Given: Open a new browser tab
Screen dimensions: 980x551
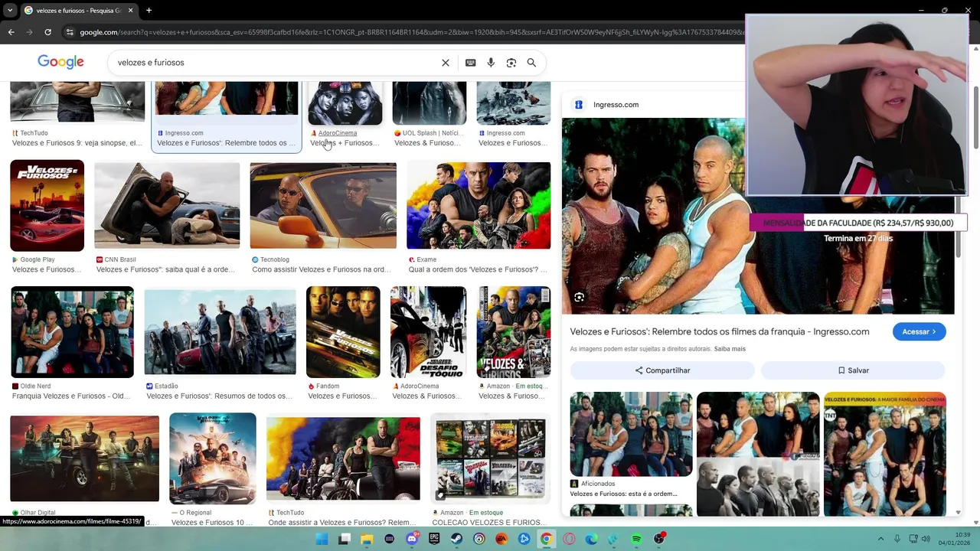Looking at the screenshot, I should click(149, 10).
